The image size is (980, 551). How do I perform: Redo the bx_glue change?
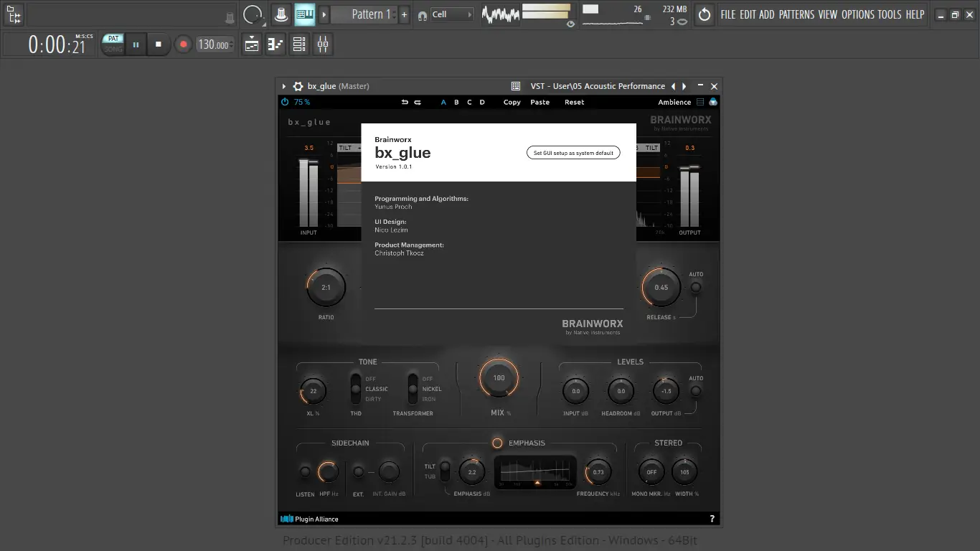click(x=418, y=102)
